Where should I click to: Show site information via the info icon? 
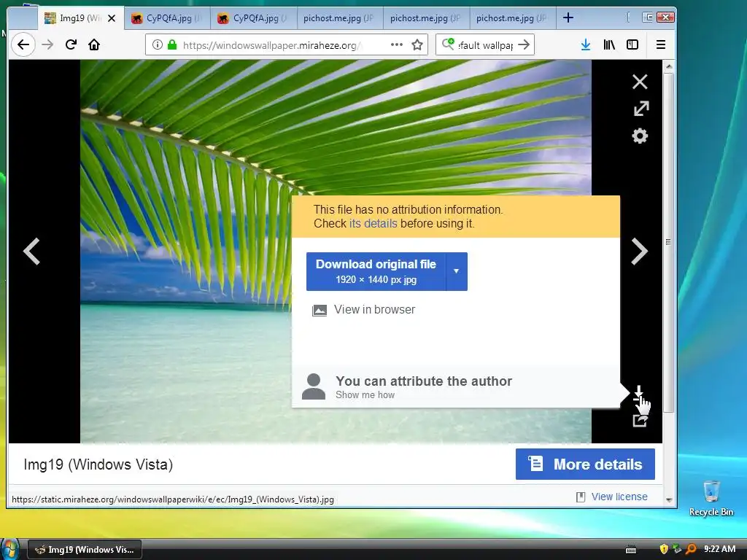(158, 44)
